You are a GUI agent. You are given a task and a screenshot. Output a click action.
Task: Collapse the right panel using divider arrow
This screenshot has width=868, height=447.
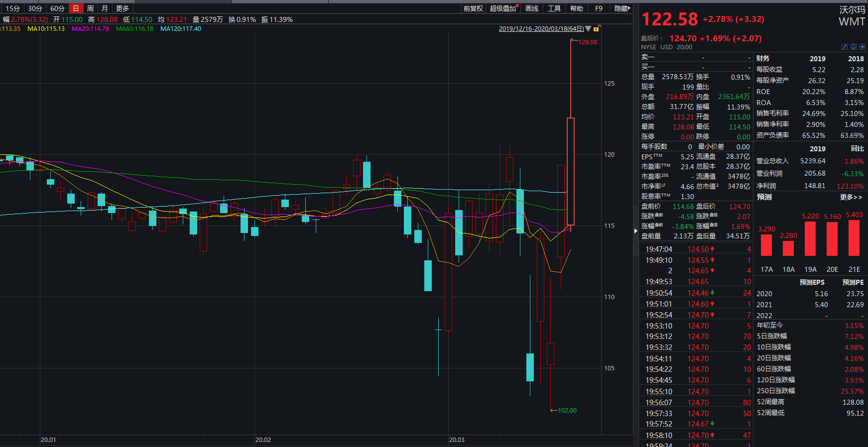635,231
